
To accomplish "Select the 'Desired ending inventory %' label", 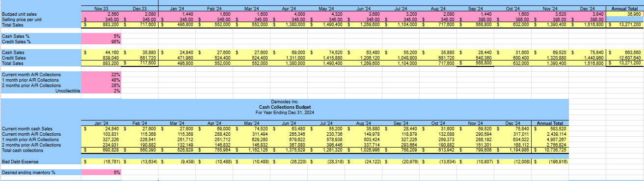I will (28, 173).
